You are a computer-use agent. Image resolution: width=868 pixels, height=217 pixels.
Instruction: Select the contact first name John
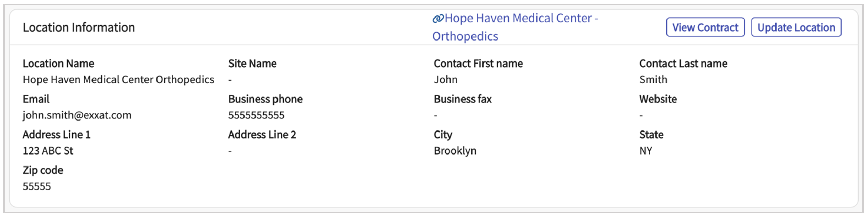pos(445,80)
